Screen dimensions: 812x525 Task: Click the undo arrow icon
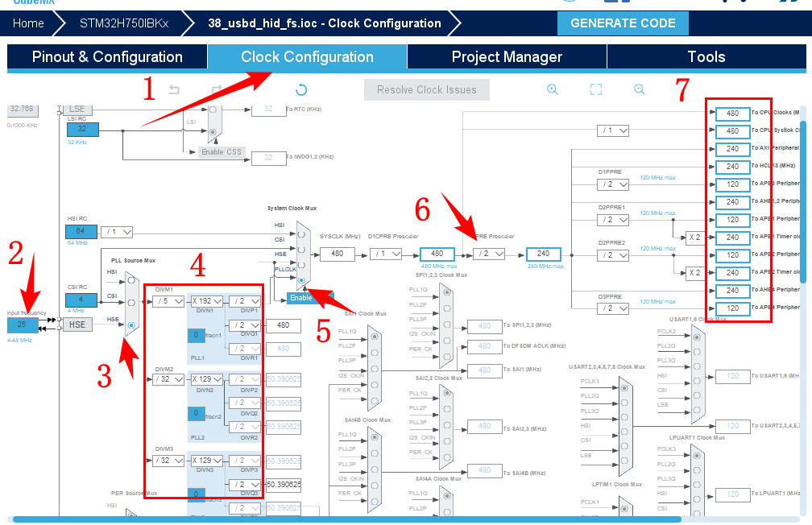[174, 90]
